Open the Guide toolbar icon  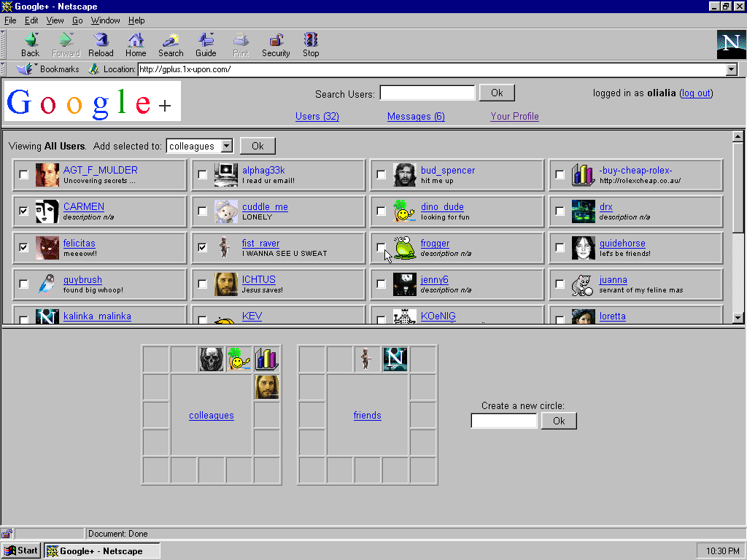pyautogui.click(x=206, y=41)
